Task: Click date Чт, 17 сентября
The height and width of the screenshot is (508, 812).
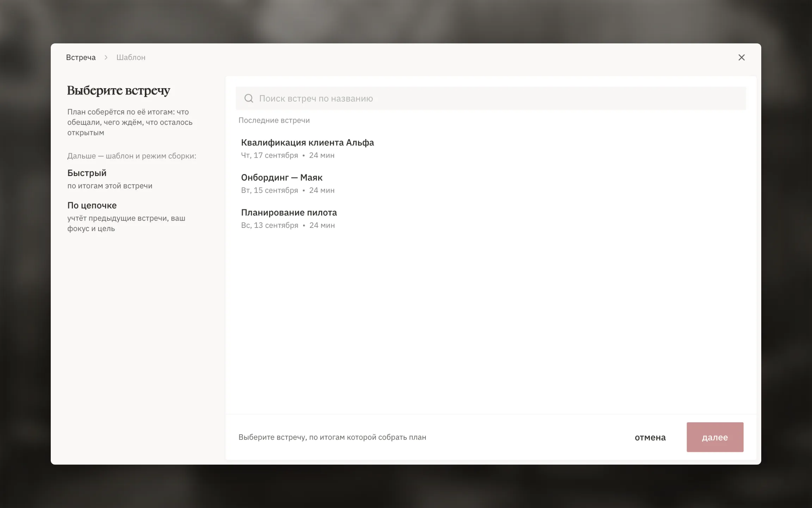Action: [270, 155]
